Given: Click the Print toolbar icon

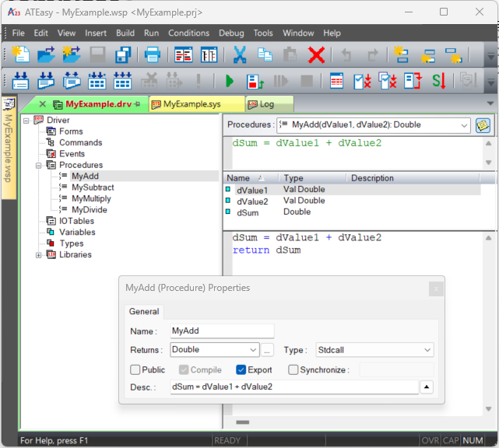Looking at the screenshot, I should 152,54.
